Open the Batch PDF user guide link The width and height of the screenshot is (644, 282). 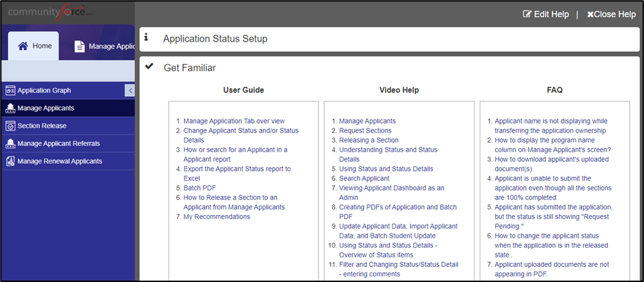click(199, 188)
